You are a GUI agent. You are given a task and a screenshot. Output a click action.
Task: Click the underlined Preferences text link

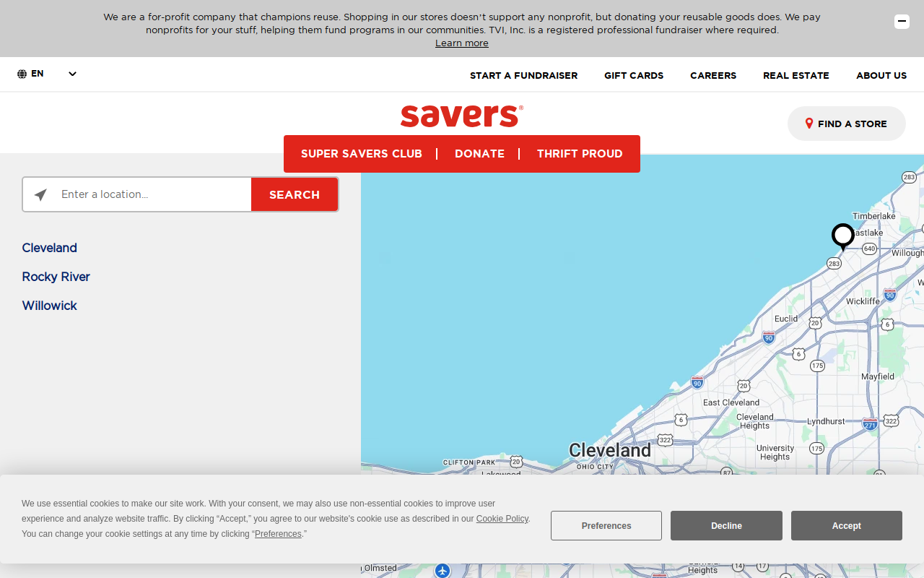pos(278,534)
